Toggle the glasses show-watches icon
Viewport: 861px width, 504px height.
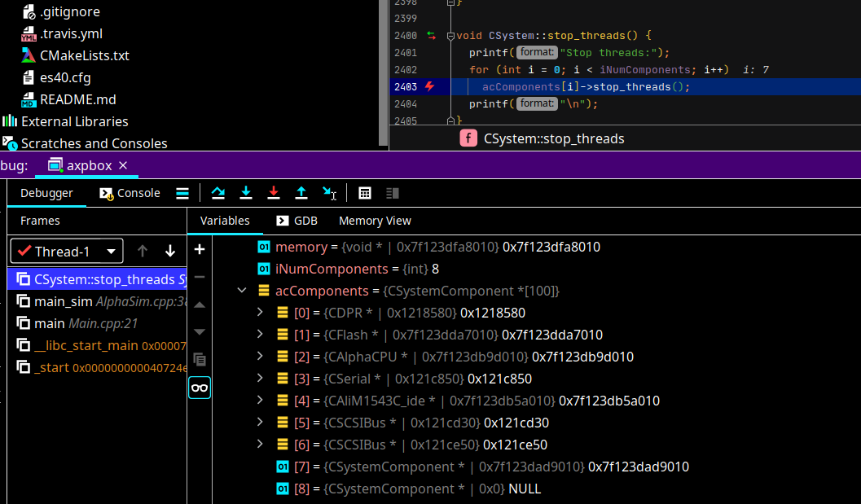[x=200, y=388]
